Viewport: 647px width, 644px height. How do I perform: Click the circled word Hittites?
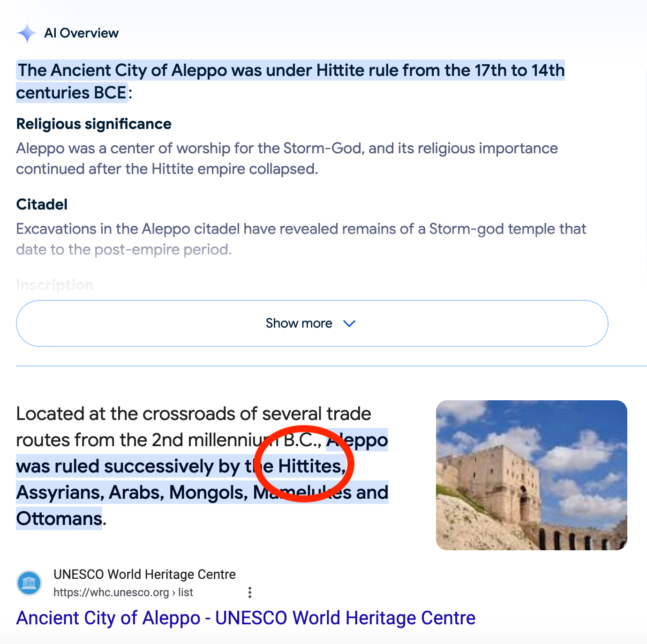coord(312,466)
